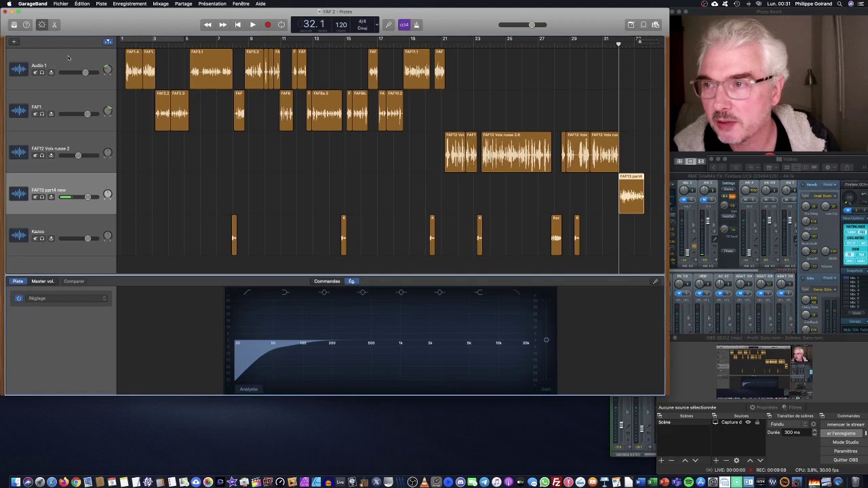Toggle Cycle mode in the transport
868x488 pixels.
(281, 24)
